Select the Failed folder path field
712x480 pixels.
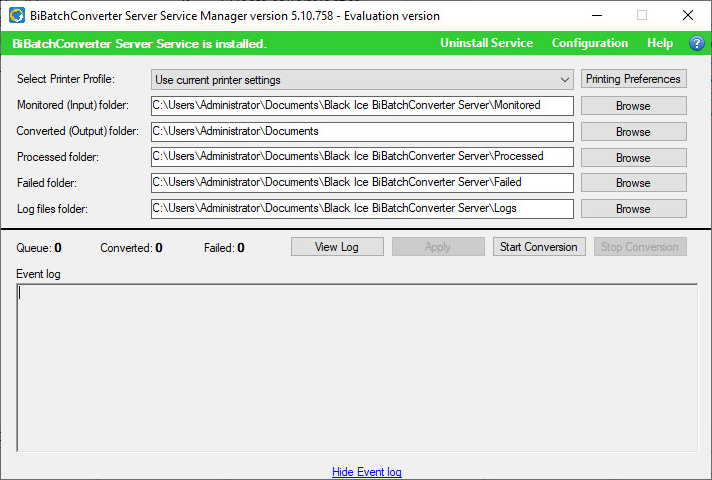[362, 183]
